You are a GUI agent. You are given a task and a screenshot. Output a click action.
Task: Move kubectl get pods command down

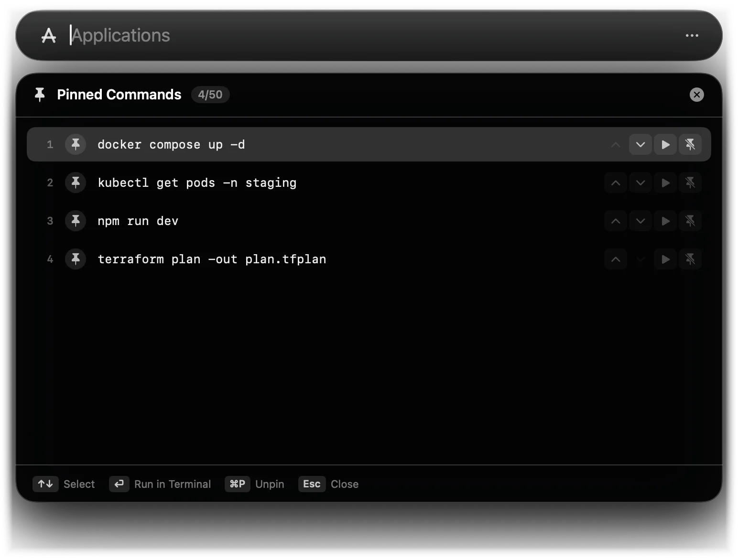[x=640, y=183]
